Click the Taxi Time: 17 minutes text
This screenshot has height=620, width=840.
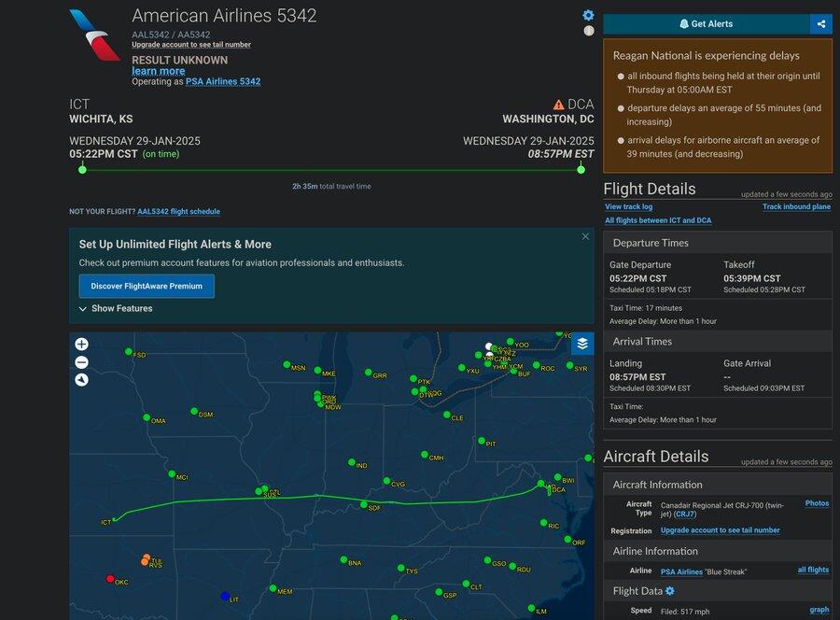tap(646, 308)
